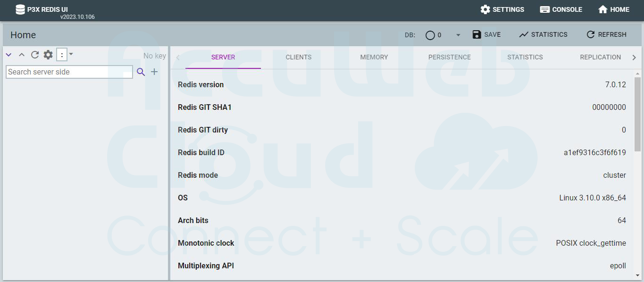Collapse all tree nodes with the up chevron
The height and width of the screenshot is (282, 644).
point(22,55)
